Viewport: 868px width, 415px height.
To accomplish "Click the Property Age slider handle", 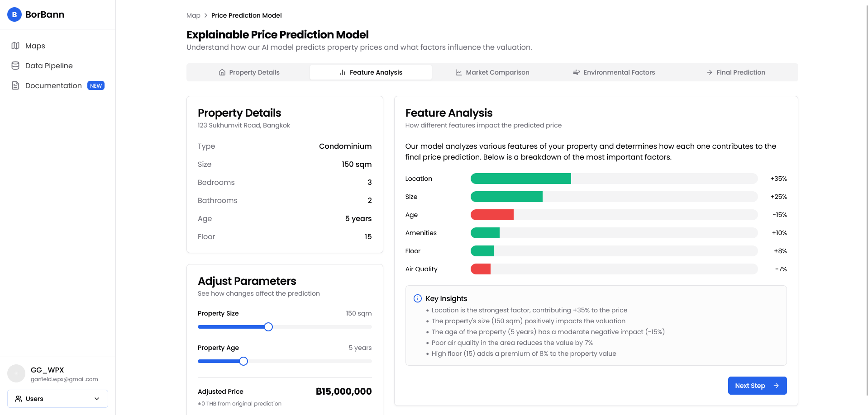I will pyautogui.click(x=243, y=361).
